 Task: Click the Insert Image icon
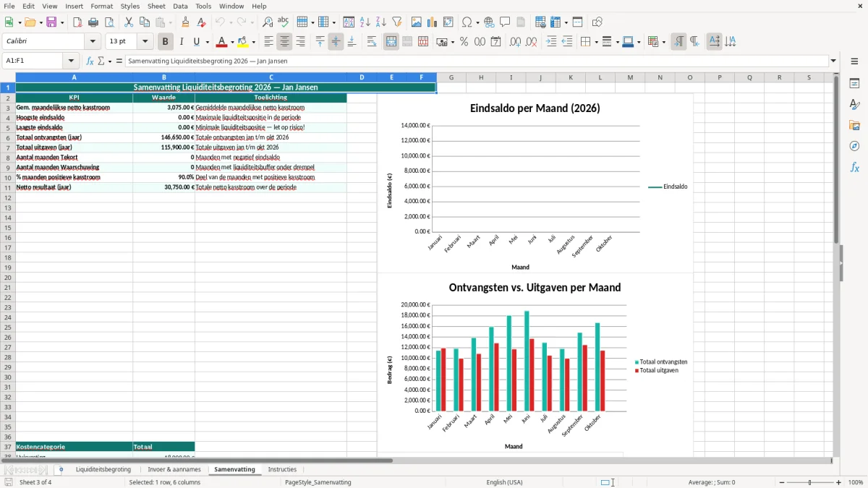pos(417,22)
